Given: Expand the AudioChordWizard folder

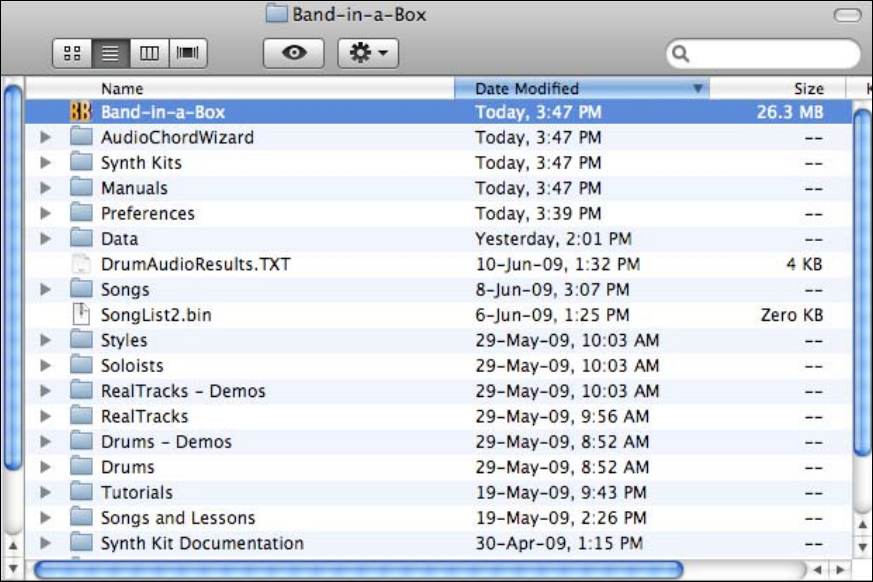Looking at the screenshot, I should pos(45,138).
